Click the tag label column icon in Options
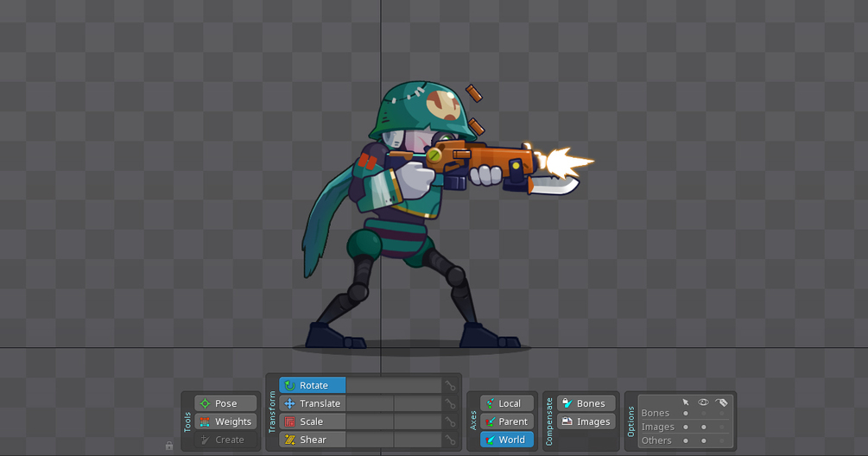This screenshot has height=456, width=868. [721, 402]
